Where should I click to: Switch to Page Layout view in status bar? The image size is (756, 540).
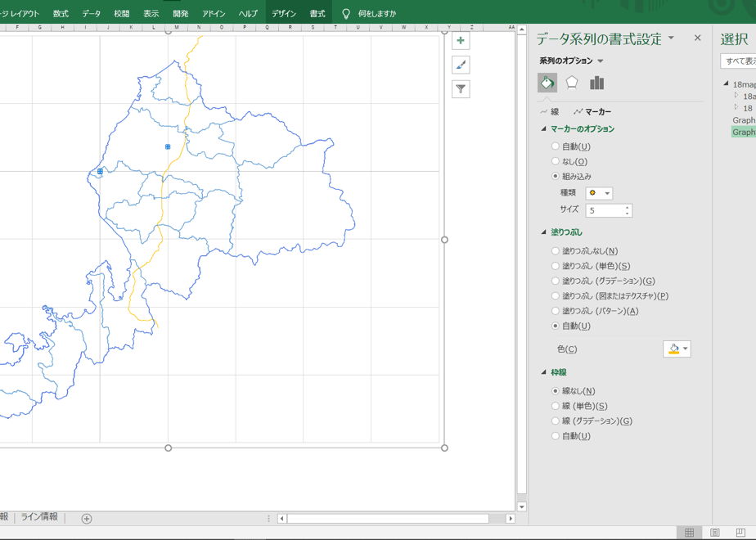coord(715,533)
